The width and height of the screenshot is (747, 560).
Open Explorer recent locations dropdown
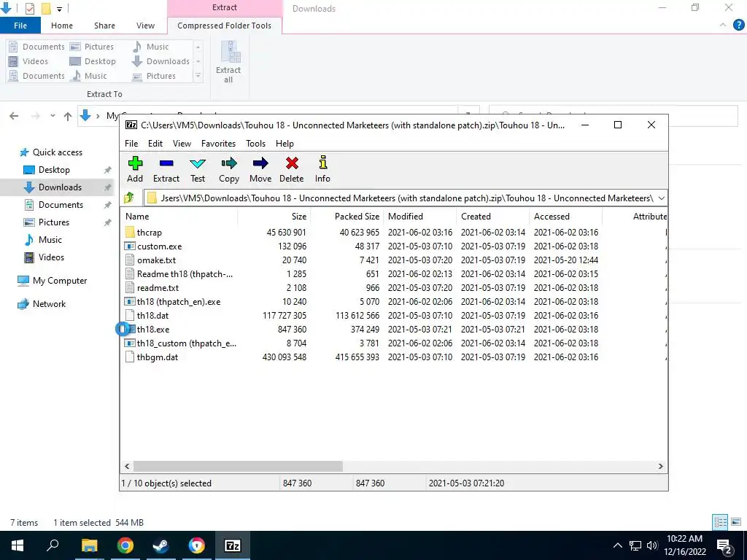point(53,116)
